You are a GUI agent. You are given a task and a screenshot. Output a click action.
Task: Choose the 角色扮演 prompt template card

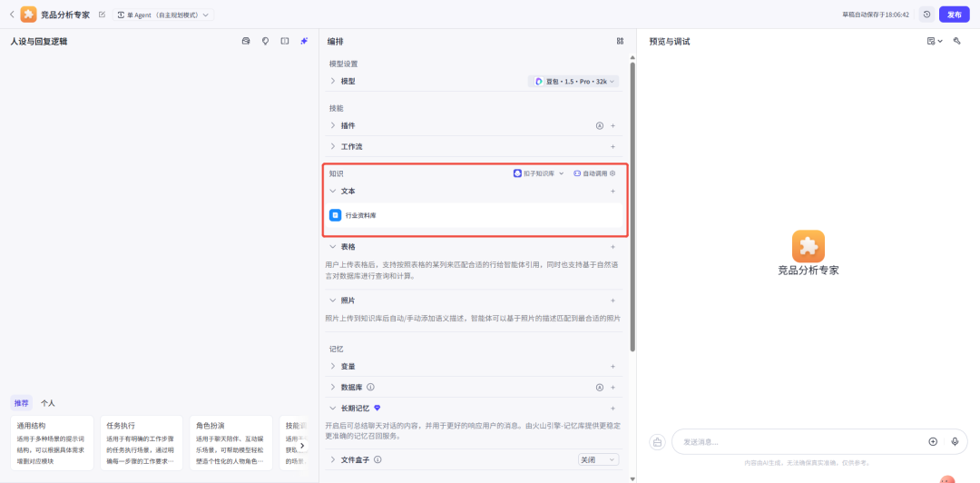point(231,443)
